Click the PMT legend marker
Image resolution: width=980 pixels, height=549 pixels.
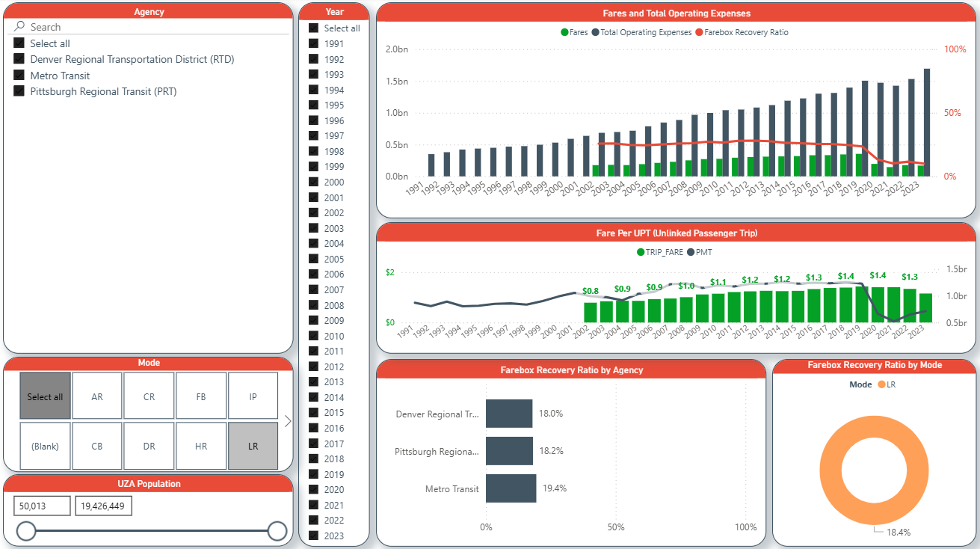691,253
